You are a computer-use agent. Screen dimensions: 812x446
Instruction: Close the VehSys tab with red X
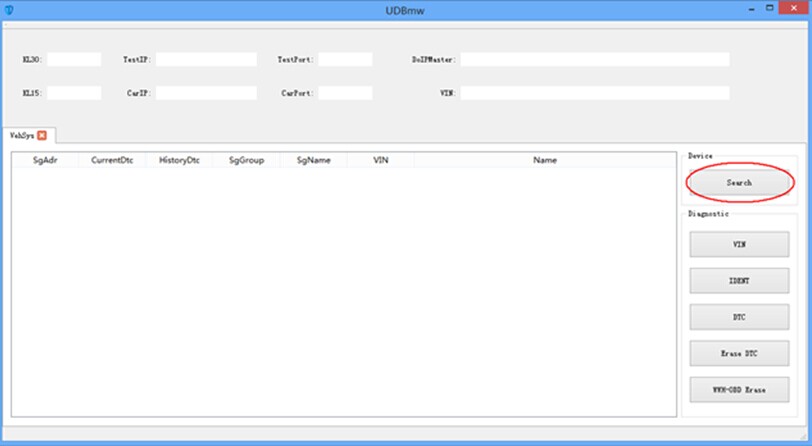pyautogui.click(x=42, y=135)
